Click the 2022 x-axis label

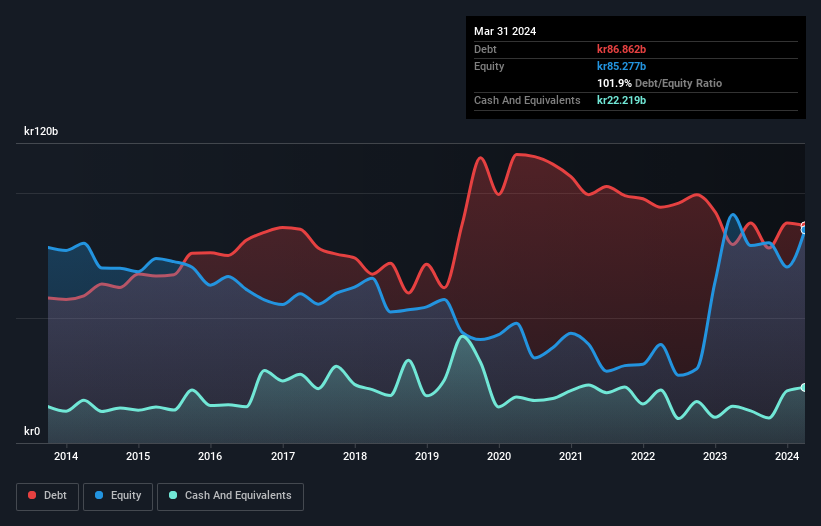[x=643, y=456]
